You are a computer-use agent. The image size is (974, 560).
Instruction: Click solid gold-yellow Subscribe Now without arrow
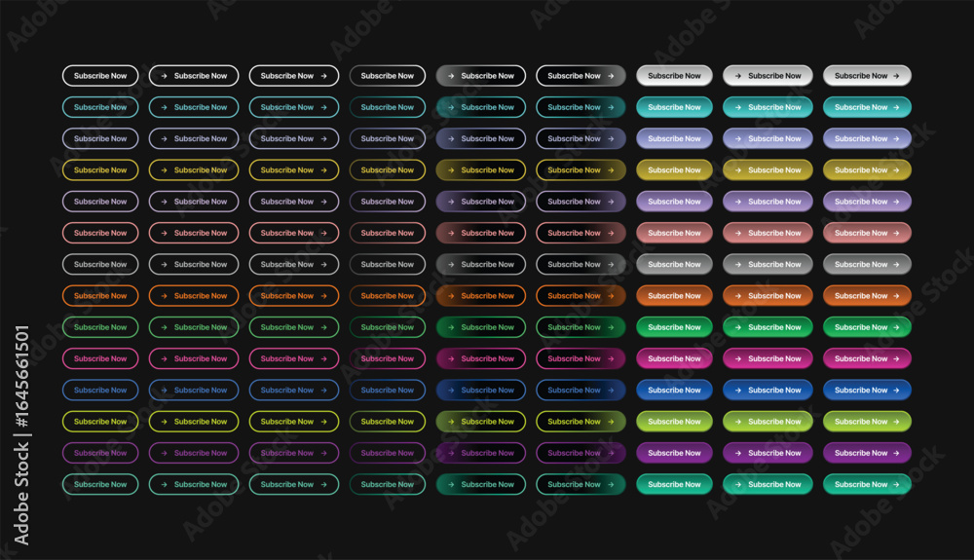(674, 170)
